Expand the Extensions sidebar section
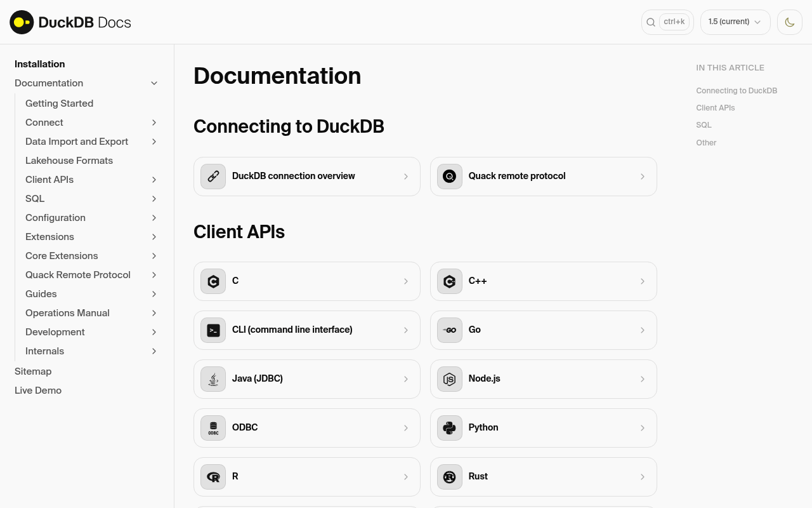The height and width of the screenshot is (508, 812). (x=154, y=237)
